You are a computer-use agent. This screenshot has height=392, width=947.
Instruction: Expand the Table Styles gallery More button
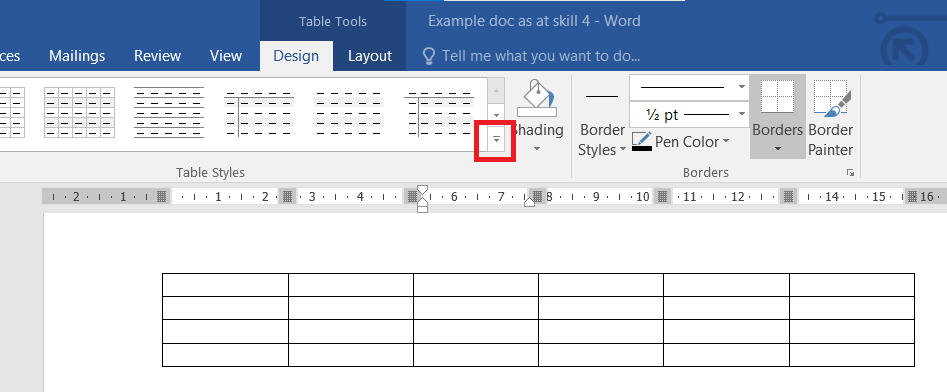click(x=496, y=140)
